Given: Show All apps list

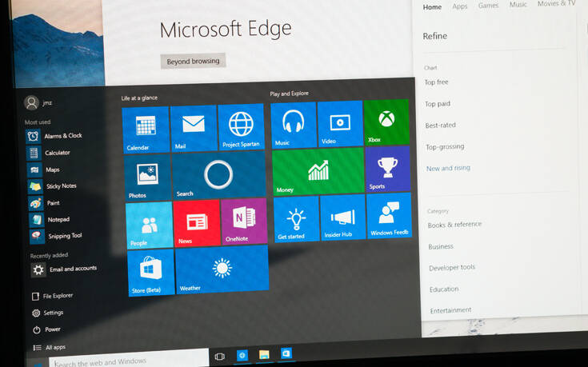Looking at the screenshot, I should tap(50, 348).
